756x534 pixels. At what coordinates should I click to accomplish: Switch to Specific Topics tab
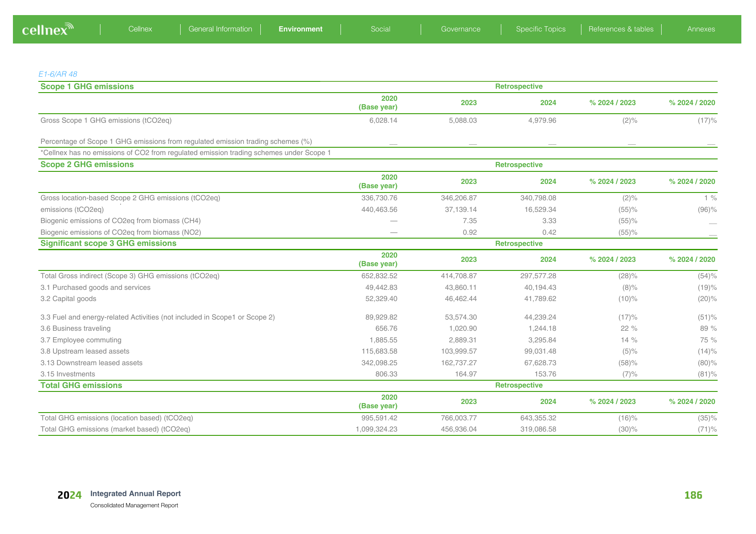(541, 29)
